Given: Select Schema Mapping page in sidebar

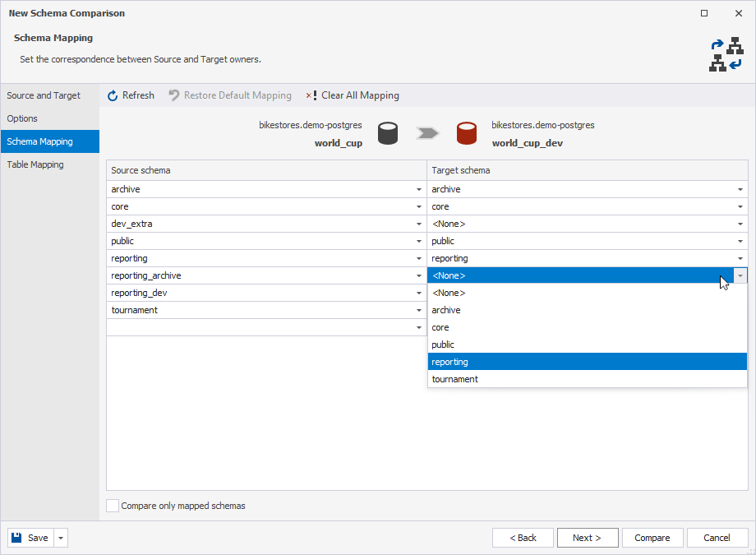Looking at the screenshot, I should tap(50, 141).
